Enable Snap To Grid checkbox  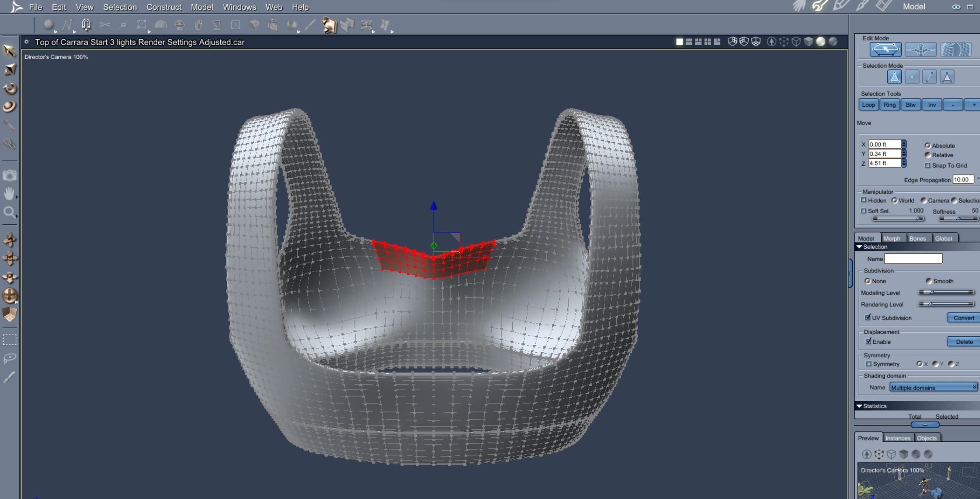927,165
